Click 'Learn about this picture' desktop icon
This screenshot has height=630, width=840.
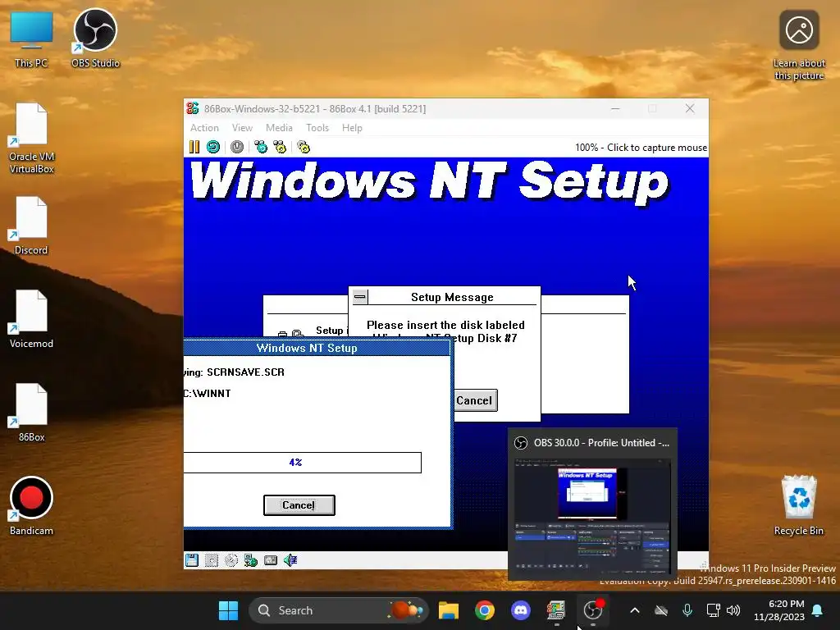point(799,46)
